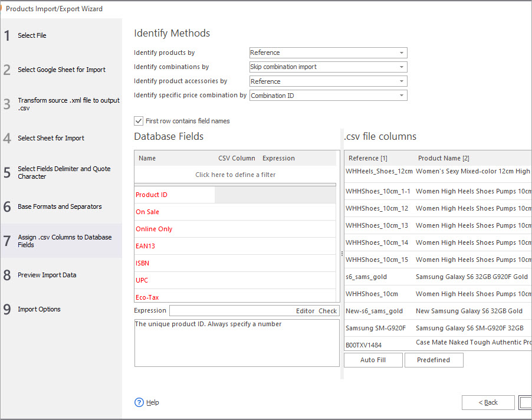Click the Predefined button
This screenshot has width=532, height=420.
pyautogui.click(x=434, y=360)
